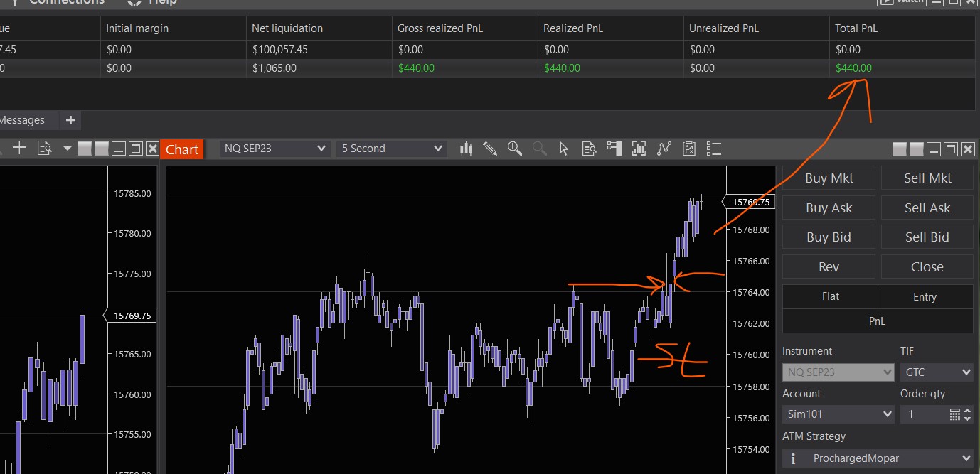The height and width of the screenshot is (474, 980).
Task: Open Data Box icon in left chart toolbar
Action: (45, 148)
